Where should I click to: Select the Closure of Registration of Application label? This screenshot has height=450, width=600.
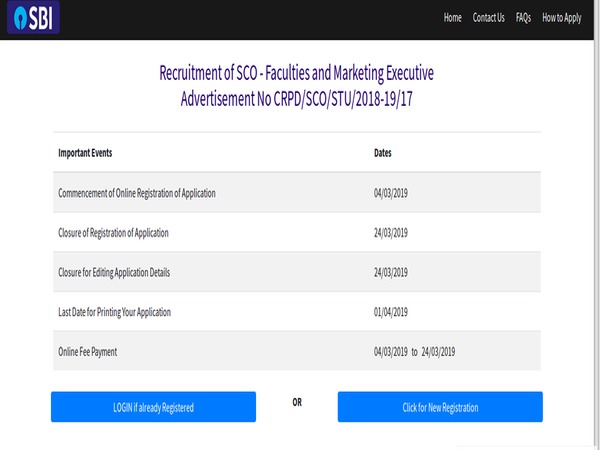pos(114,232)
